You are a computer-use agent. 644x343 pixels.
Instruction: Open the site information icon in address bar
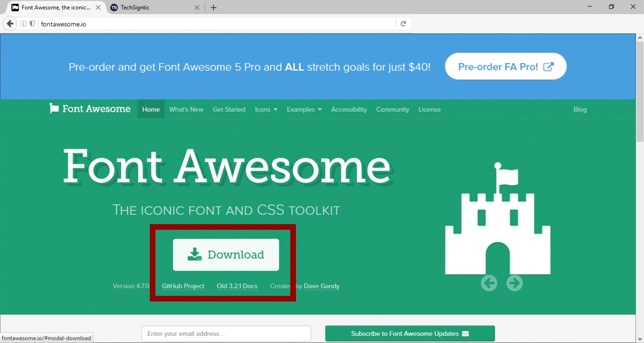coord(24,24)
